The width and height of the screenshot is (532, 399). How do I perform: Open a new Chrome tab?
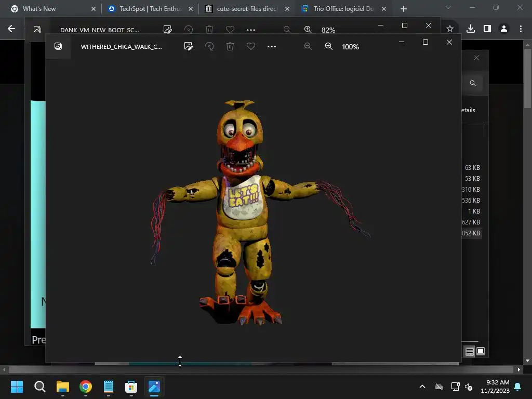(404, 9)
